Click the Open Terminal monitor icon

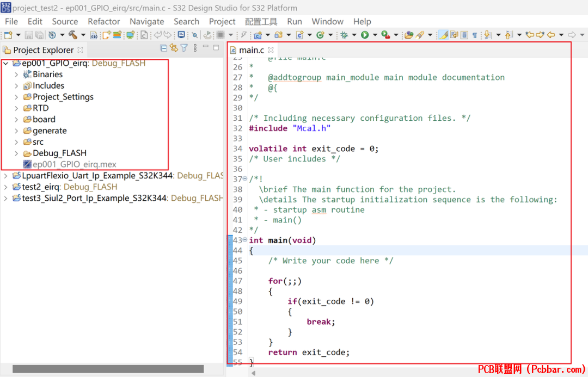point(181,35)
